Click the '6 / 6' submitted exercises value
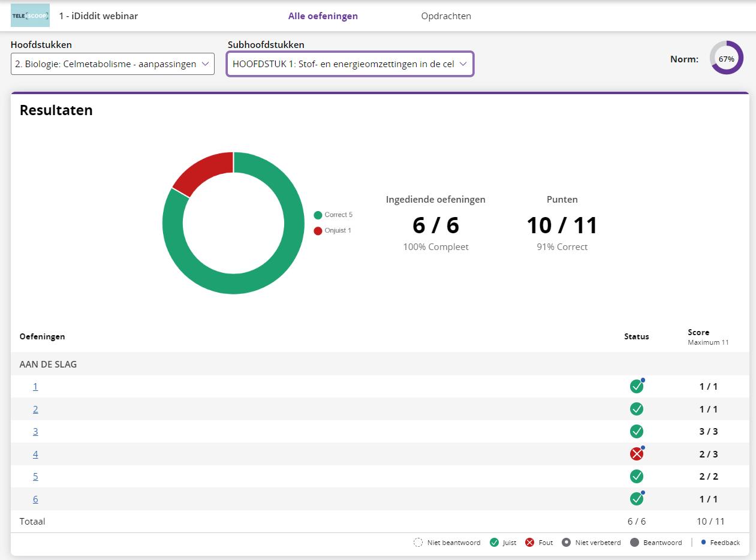 (x=436, y=225)
